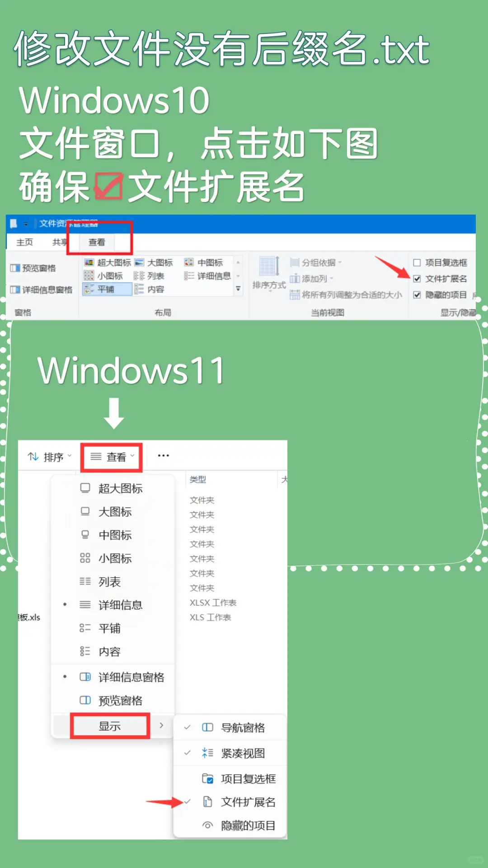Choose 详细信息 in the view menu
This screenshot has width=488, height=868.
[x=112, y=605]
